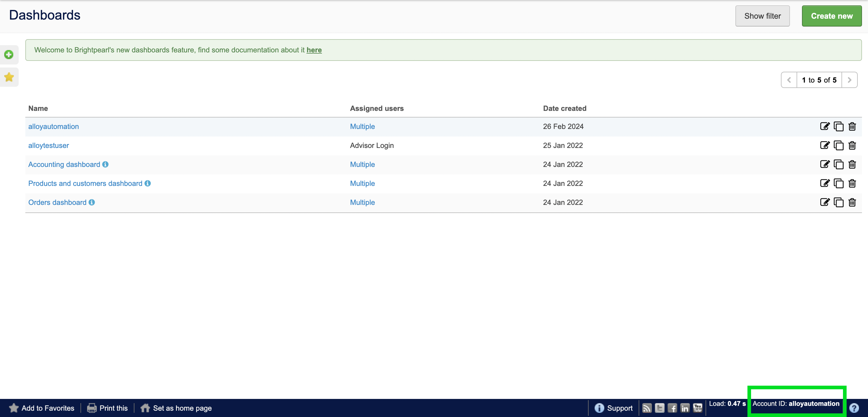Duplicate the Products and customers dashboard
The image size is (868, 417).
tap(838, 183)
